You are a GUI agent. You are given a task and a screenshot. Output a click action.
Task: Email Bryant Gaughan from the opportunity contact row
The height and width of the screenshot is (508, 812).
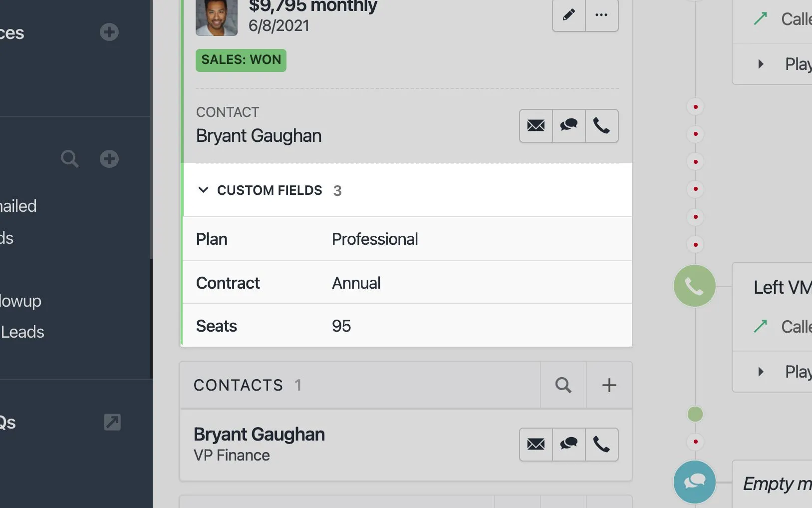tap(536, 126)
